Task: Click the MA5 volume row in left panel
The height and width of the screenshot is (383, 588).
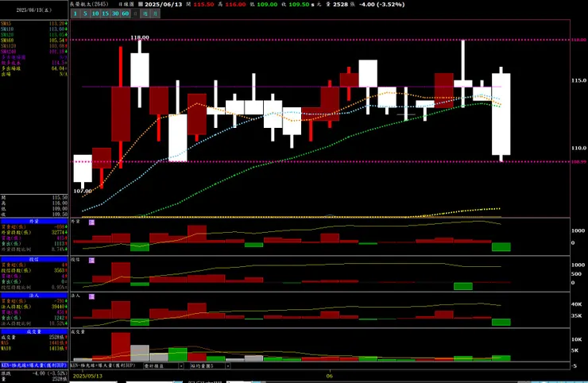Action: (34, 342)
